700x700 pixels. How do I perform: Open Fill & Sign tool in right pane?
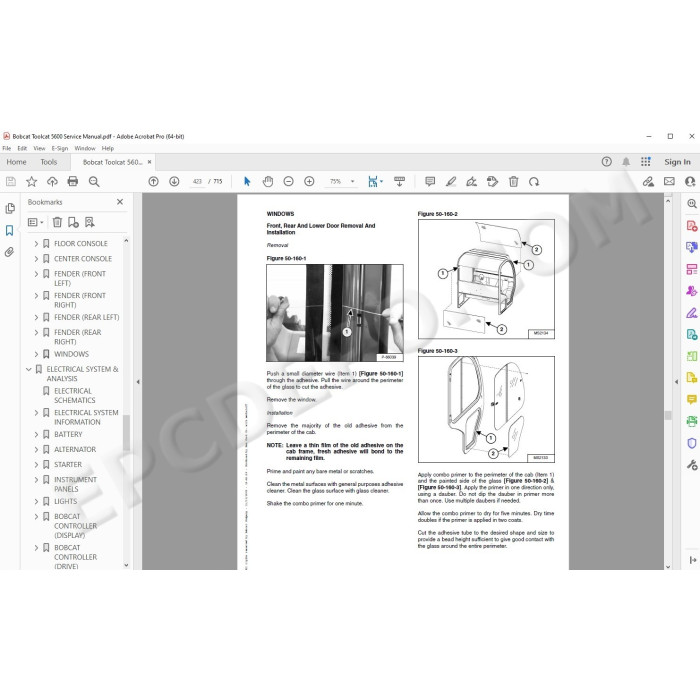pyautogui.click(x=692, y=312)
